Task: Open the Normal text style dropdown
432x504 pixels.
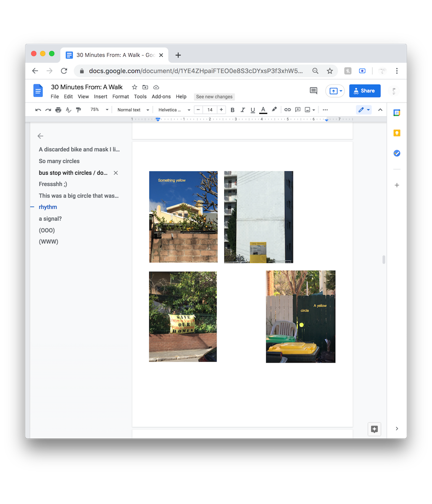Action: (x=133, y=110)
